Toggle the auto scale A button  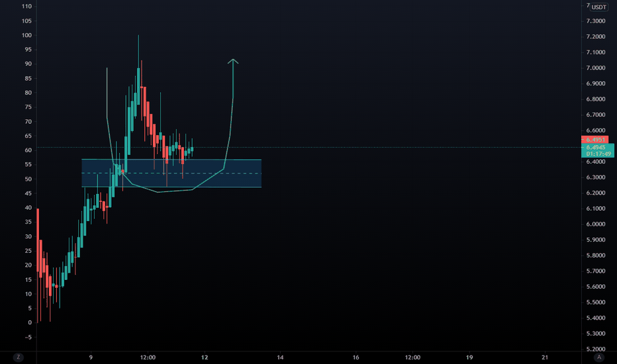[599, 357]
